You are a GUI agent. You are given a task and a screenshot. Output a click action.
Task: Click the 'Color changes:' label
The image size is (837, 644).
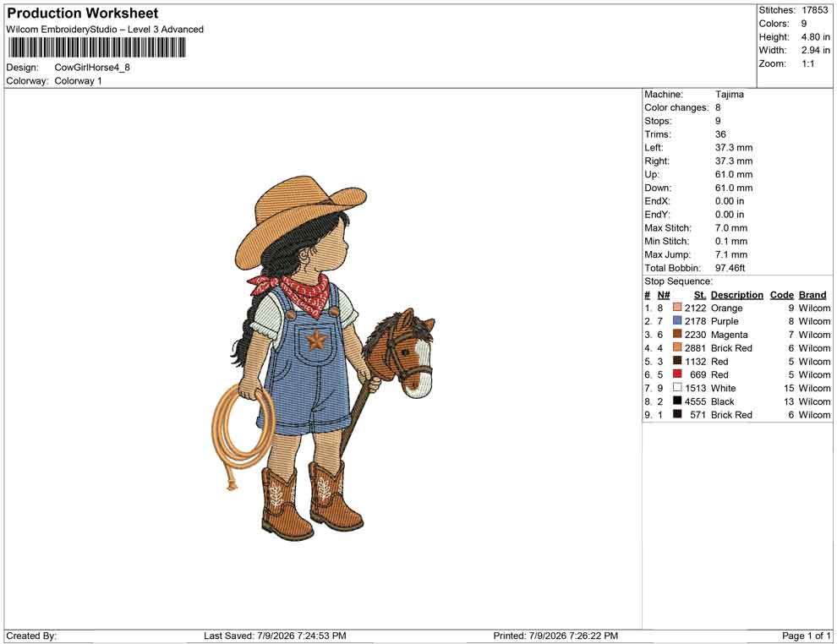[676, 107]
